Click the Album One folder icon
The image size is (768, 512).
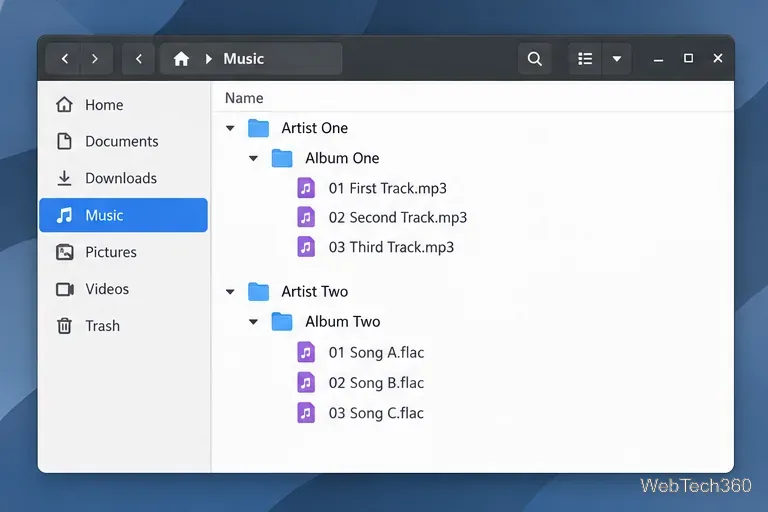(282, 158)
